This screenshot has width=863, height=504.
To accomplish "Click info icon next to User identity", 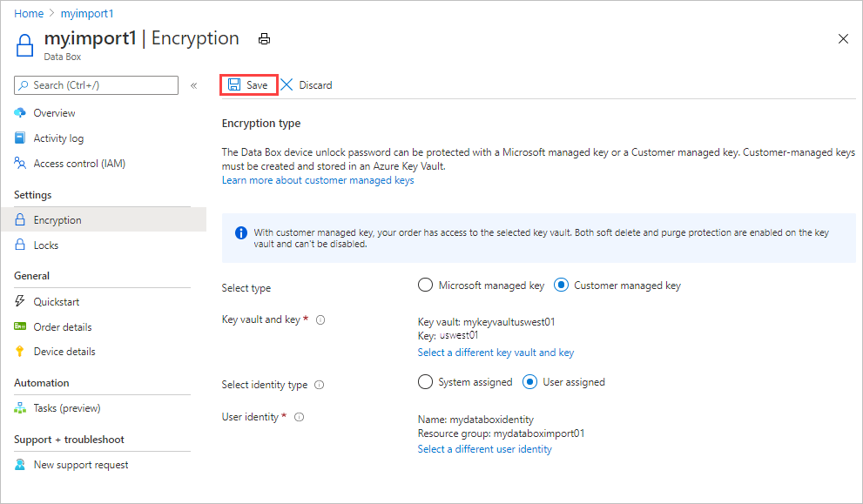I will tap(300, 417).
